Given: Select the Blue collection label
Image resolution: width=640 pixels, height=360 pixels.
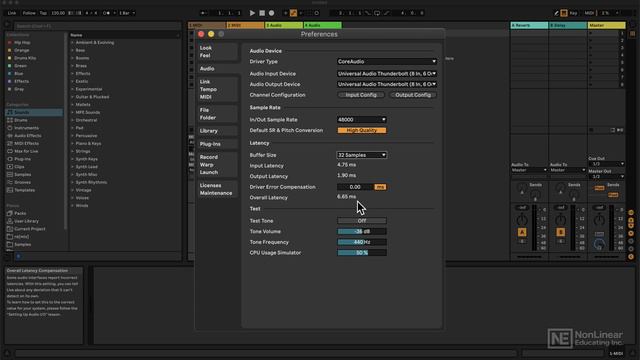Looking at the screenshot, I should 19,73.
